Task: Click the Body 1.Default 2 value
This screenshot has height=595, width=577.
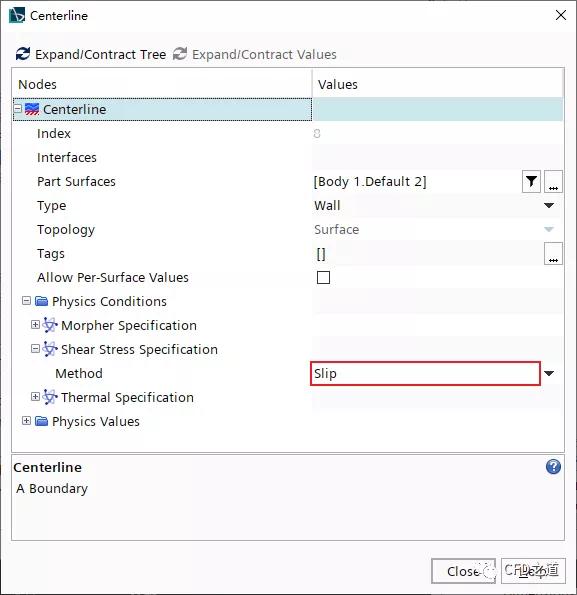Action: coord(370,182)
